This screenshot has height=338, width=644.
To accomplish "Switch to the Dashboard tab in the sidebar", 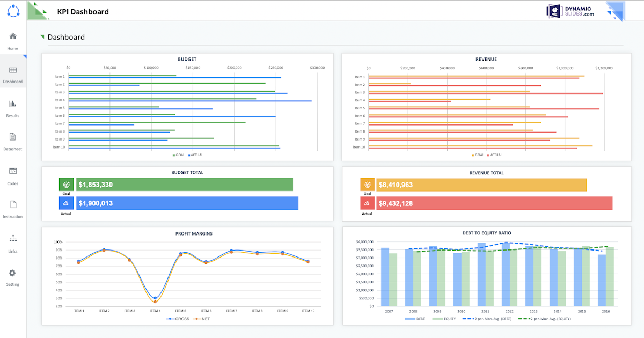I will 12,74.
